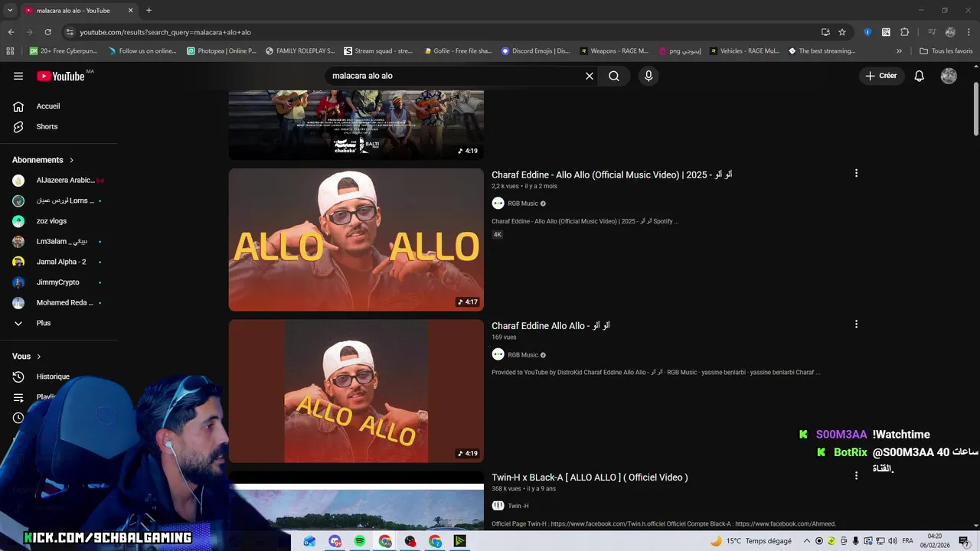Open the Twin-H channel avatar
The image size is (980, 551).
coord(498,506)
